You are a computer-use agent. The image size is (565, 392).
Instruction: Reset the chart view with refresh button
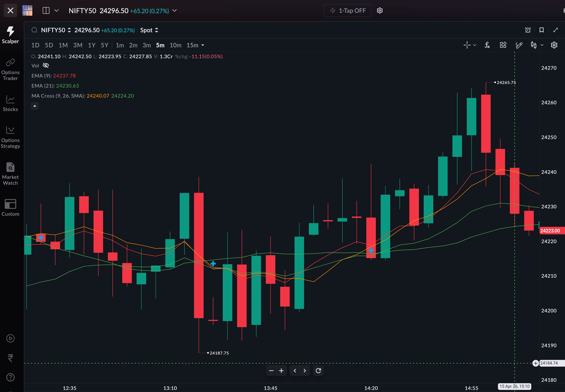[318, 370]
